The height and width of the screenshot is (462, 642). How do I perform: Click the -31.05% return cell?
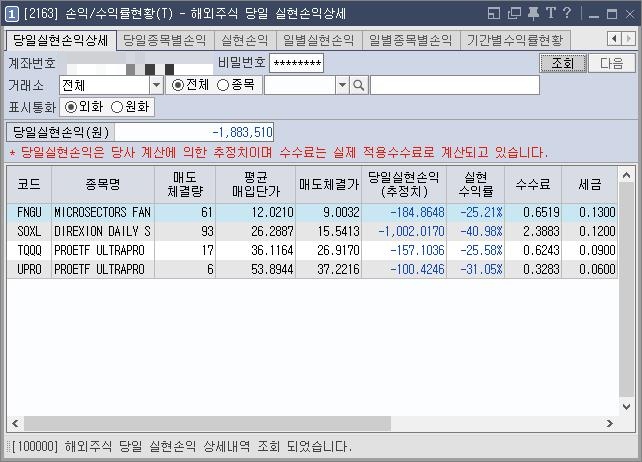tap(476, 270)
